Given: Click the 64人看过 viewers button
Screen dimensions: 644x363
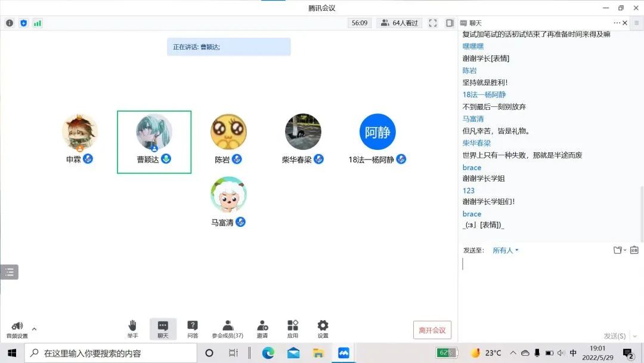Looking at the screenshot, I should (400, 23).
